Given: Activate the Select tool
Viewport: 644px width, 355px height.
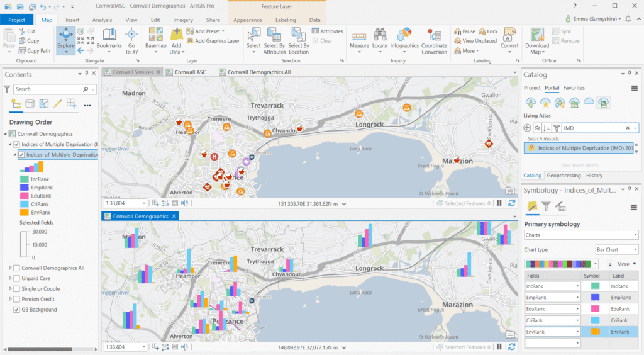Looking at the screenshot, I should tap(253, 40).
